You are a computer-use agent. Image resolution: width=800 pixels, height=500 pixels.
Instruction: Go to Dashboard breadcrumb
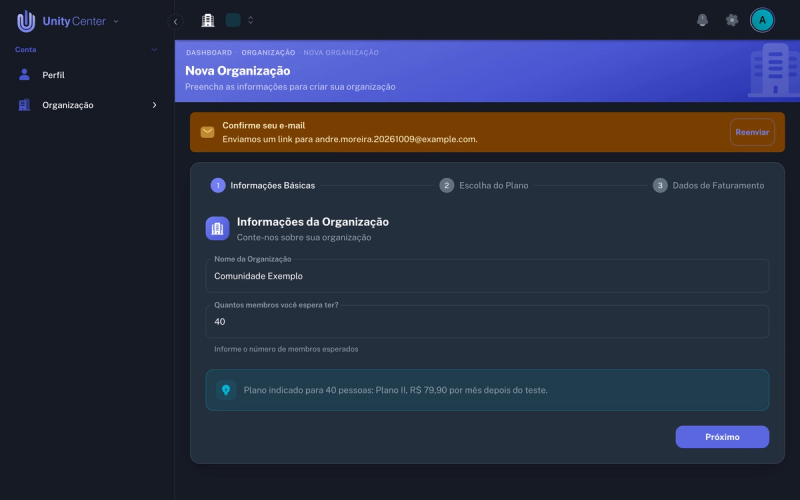tap(209, 53)
